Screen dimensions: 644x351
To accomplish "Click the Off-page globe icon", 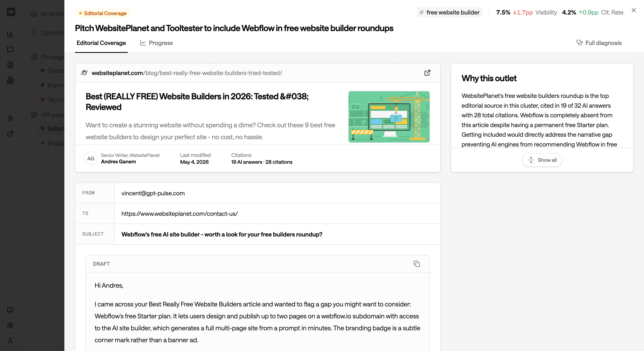I will pos(34,115).
